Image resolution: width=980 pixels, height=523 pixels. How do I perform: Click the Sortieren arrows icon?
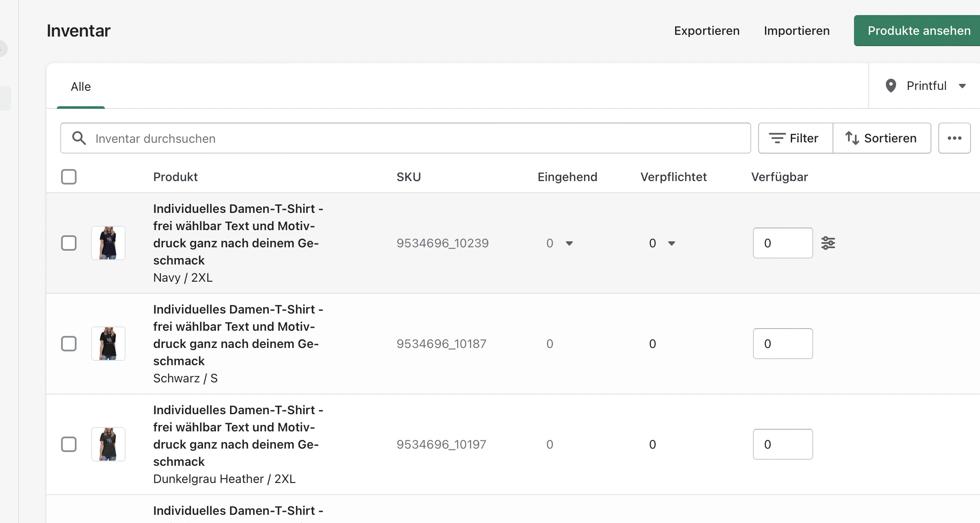pyautogui.click(x=852, y=138)
